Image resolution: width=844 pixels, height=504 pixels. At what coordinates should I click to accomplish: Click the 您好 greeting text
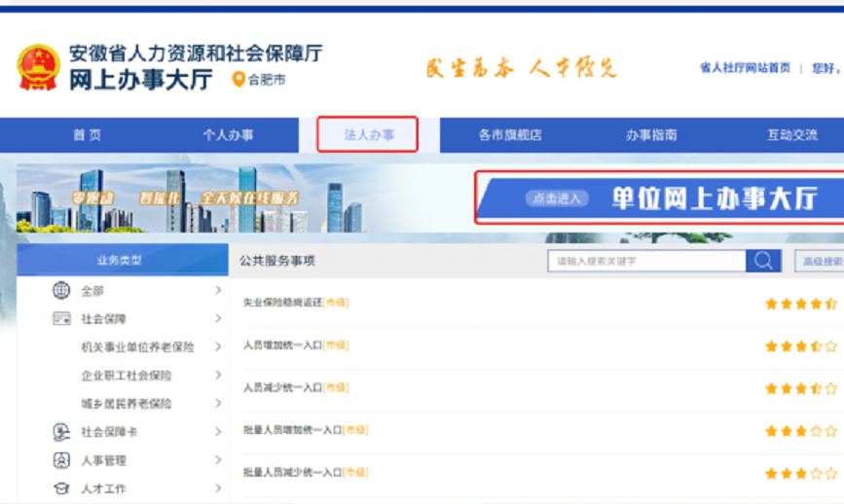(826, 68)
